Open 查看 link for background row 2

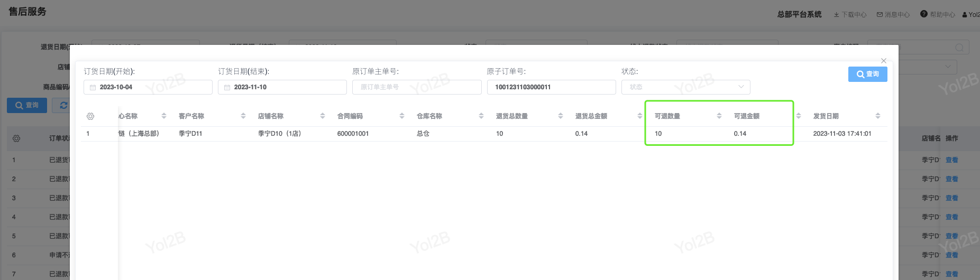(952, 179)
